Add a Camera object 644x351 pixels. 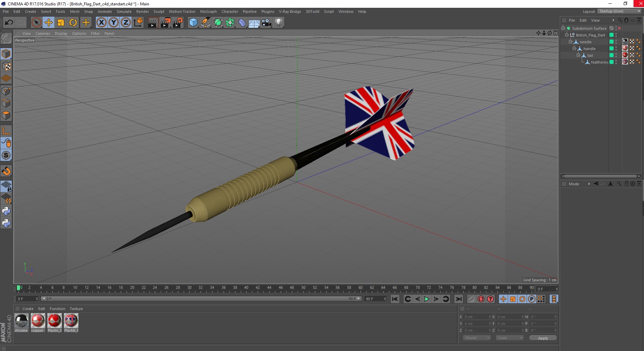point(267,23)
